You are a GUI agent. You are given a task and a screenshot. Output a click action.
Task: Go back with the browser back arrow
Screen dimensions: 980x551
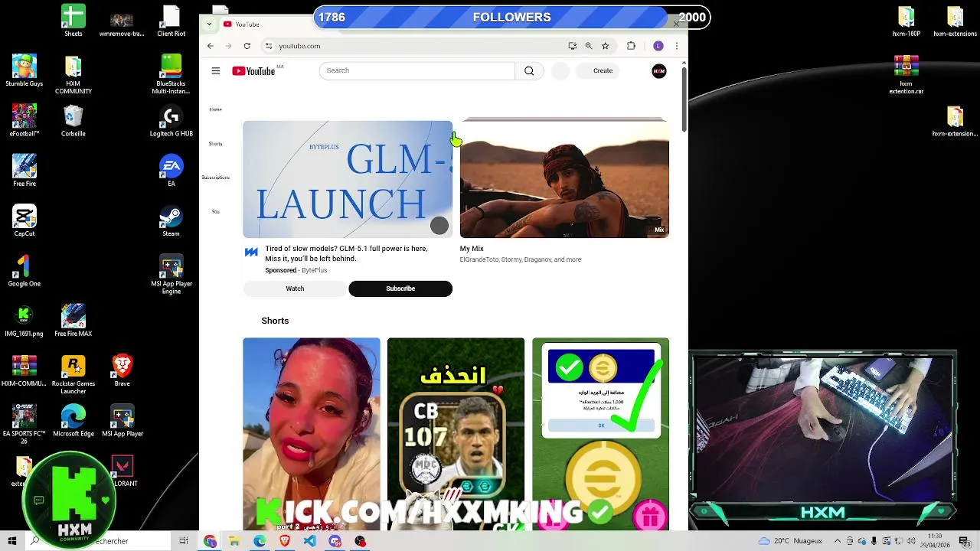coord(211,46)
